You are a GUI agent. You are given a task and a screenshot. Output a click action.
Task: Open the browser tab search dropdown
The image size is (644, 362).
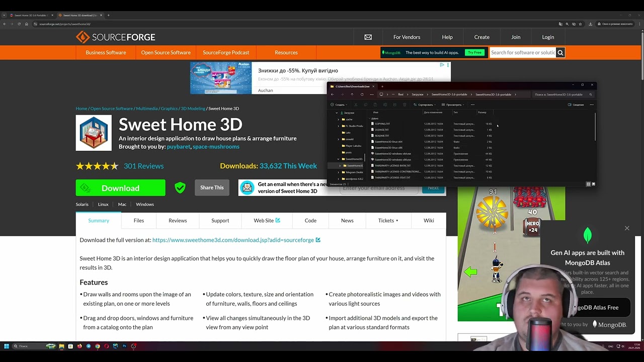point(4,15)
